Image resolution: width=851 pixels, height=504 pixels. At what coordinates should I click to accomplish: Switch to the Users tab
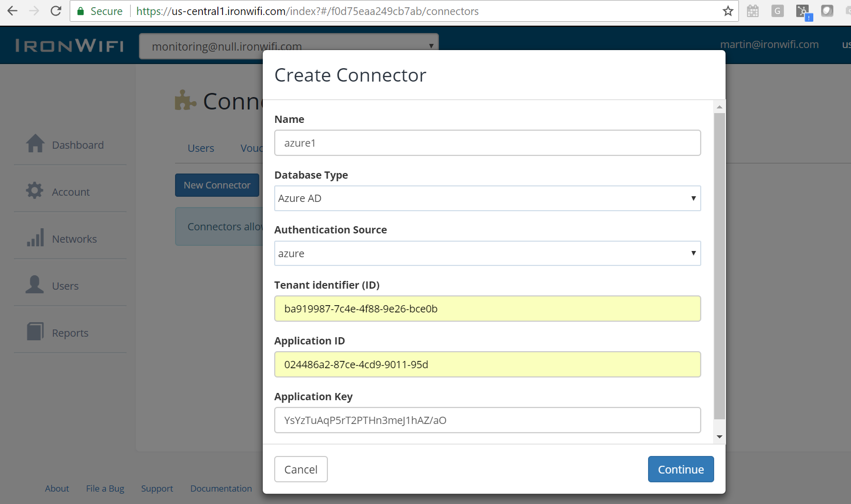coord(201,148)
